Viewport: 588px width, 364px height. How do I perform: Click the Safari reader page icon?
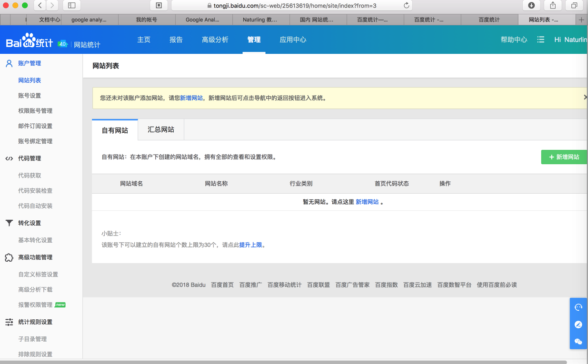pos(159,5)
